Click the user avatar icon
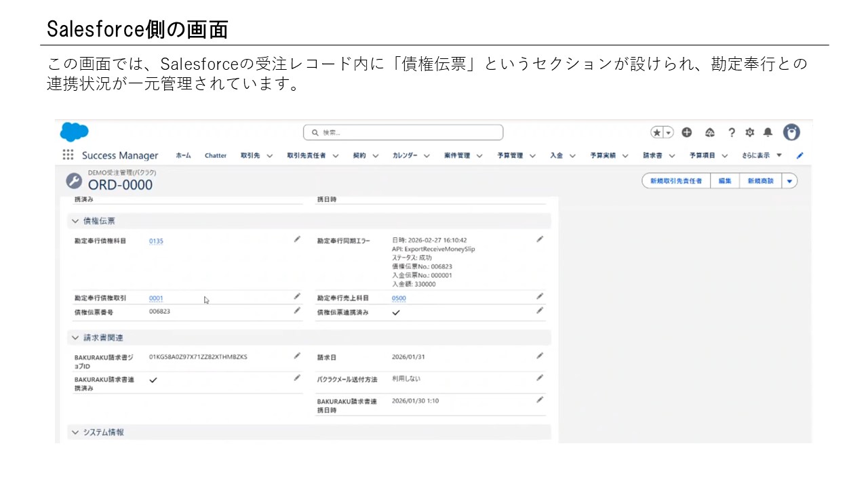Viewport: 868px width, 488px height. (791, 132)
